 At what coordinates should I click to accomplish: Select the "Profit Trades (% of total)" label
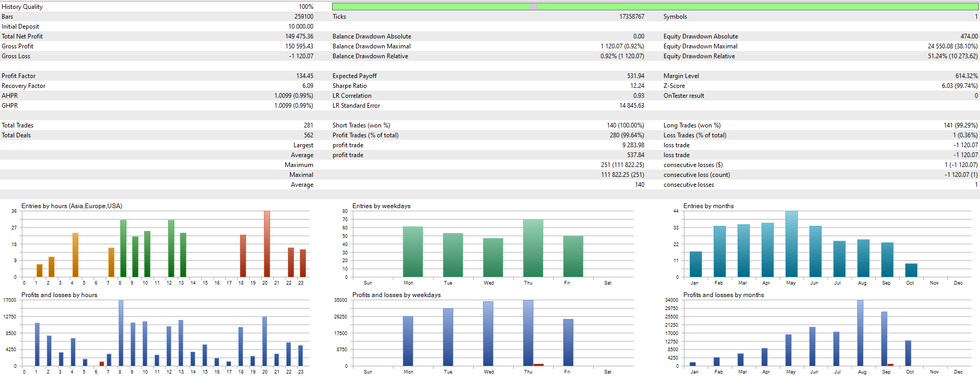point(365,135)
